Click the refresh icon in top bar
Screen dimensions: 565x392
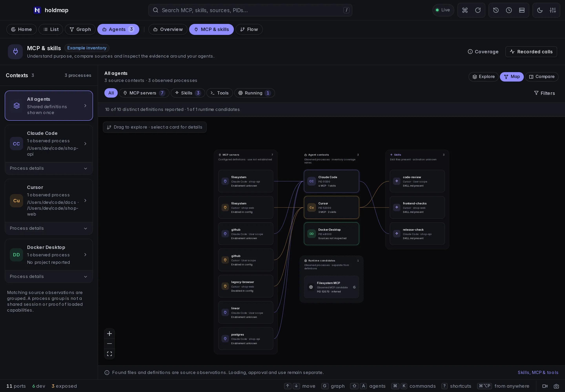[x=478, y=10]
